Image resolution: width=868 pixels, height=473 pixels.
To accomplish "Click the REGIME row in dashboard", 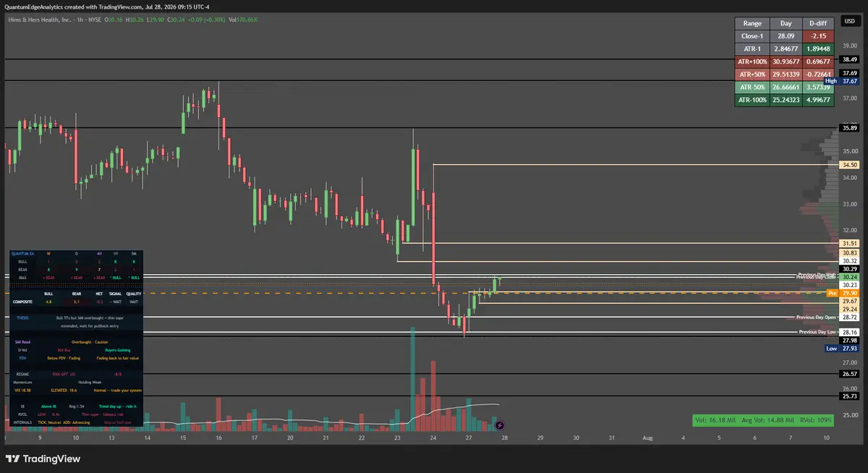I will [x=76, y=374].
